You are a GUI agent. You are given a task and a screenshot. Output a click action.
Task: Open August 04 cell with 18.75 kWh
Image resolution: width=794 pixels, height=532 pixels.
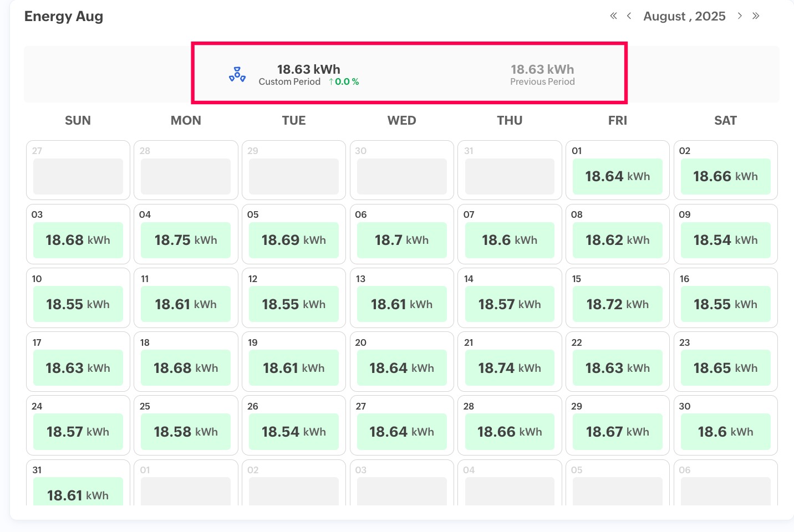pyautogui.click(x=186, y=240)
